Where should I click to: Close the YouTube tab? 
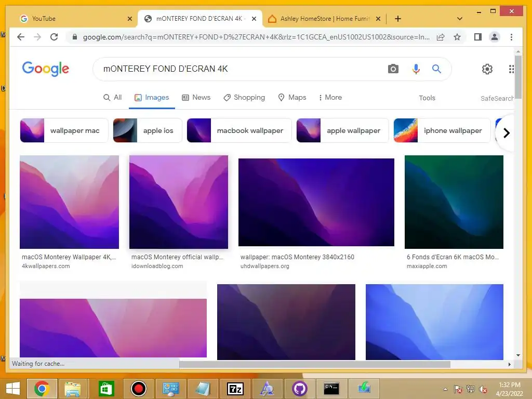point(129,19)
